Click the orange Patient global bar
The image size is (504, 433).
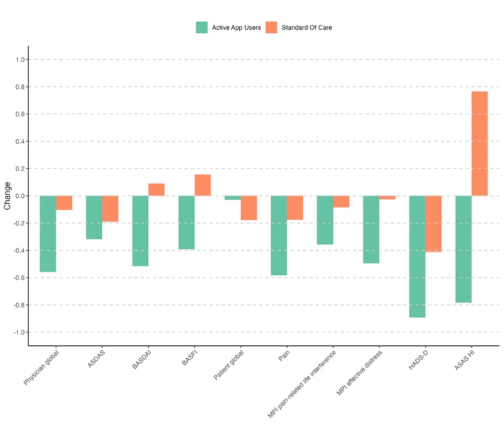[x=249, y=208]
